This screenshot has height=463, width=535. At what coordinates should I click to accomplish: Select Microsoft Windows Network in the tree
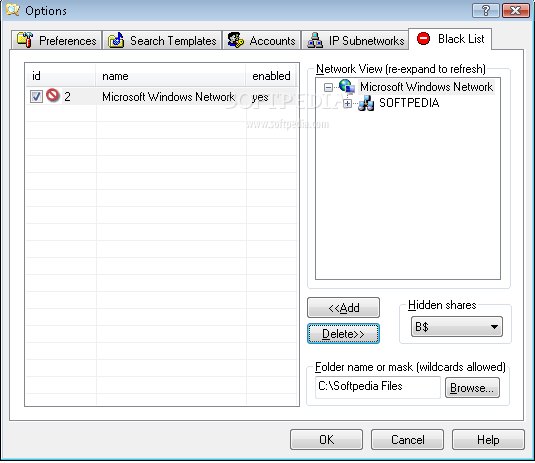point(426,87)
